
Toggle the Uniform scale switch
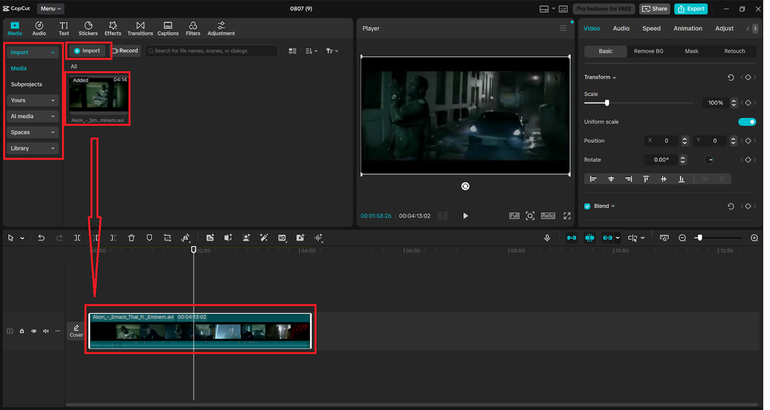coord(746,122)
